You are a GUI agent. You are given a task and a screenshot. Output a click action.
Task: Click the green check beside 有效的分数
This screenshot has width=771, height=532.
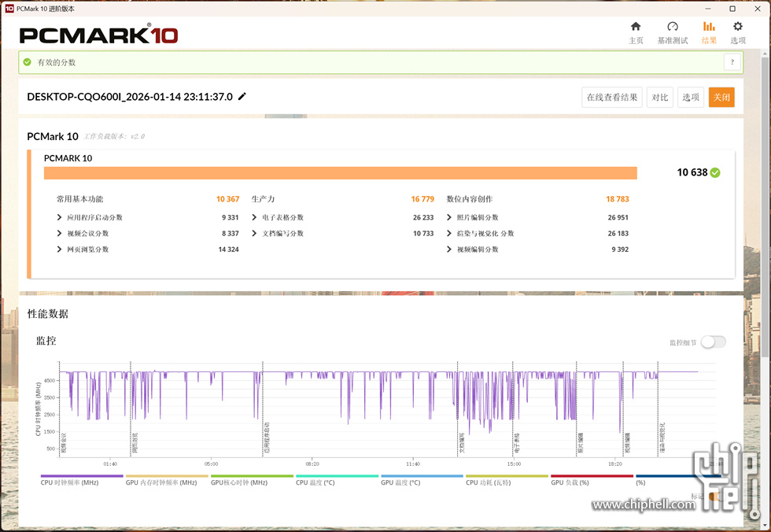(x=28, y=62)
